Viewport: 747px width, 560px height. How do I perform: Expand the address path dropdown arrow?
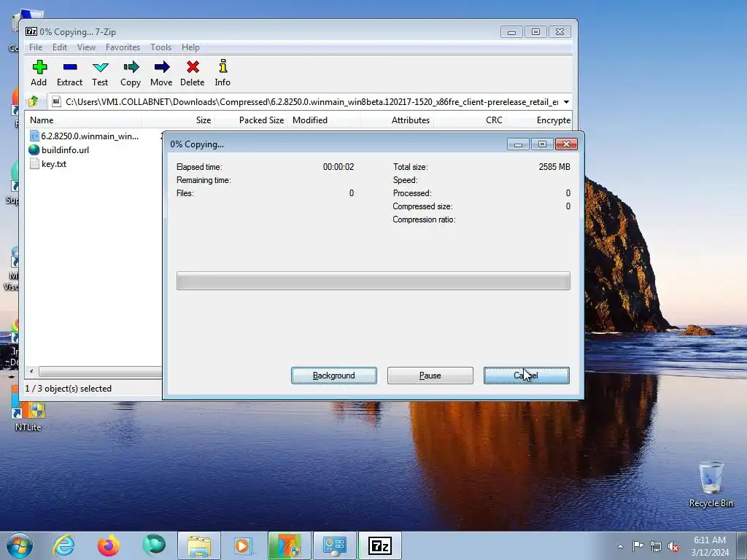coord(566,102)
